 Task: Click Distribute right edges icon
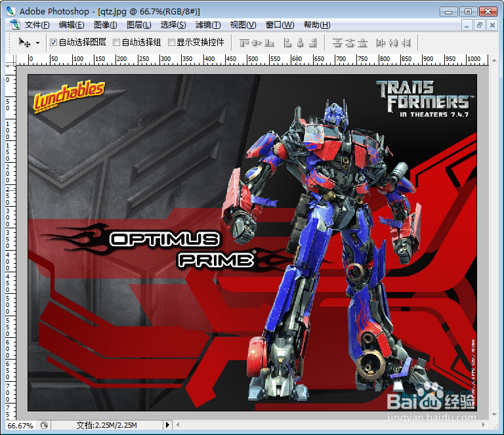pos(406,43)
